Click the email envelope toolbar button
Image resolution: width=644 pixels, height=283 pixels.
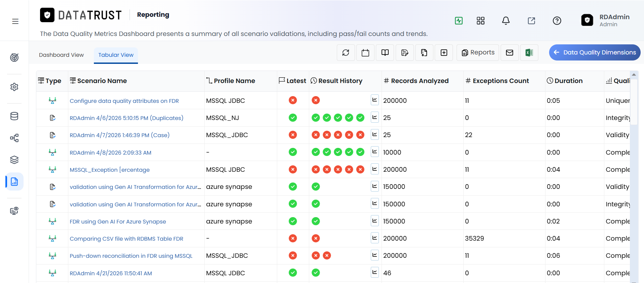point(510,52)
